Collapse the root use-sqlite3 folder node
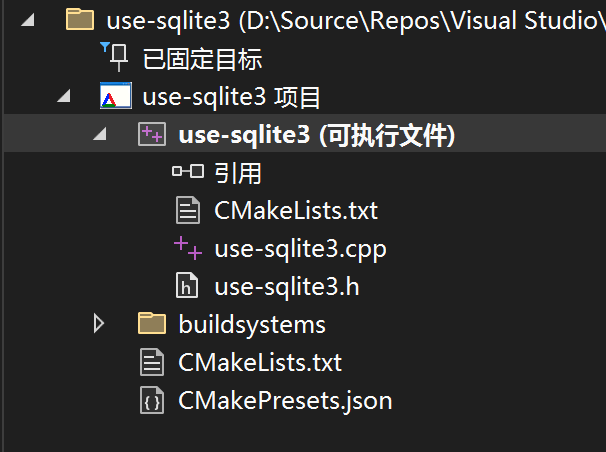 click(x=26, y=20)
